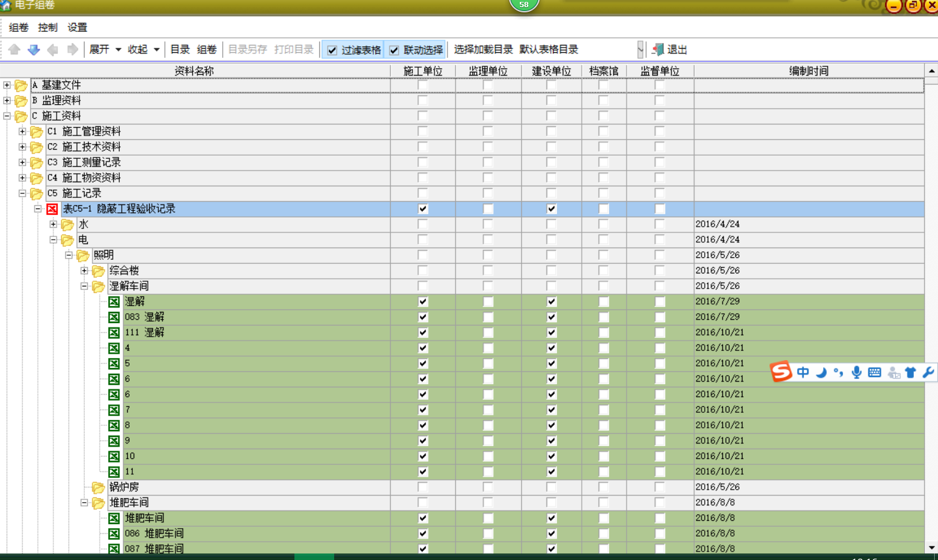Screen dimensions: 938x560
Task: Select the 锅炉房 folder in the tree
Action: (124, 487)
